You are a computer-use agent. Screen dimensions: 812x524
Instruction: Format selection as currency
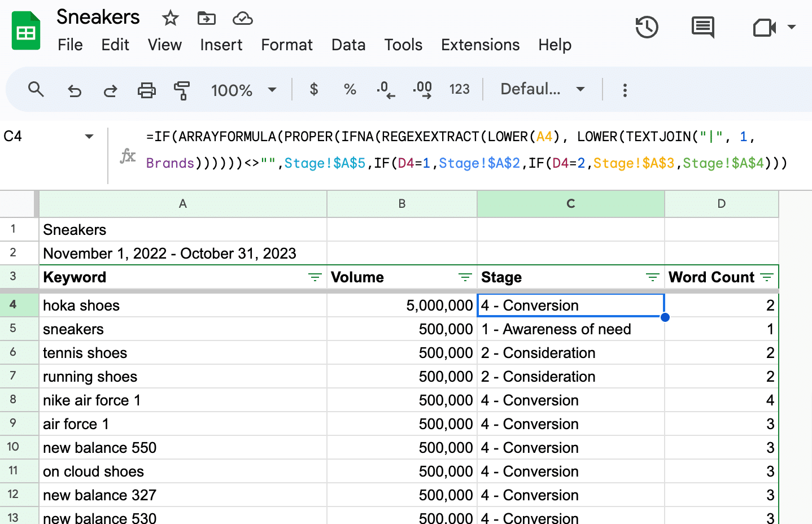point(314,89)
